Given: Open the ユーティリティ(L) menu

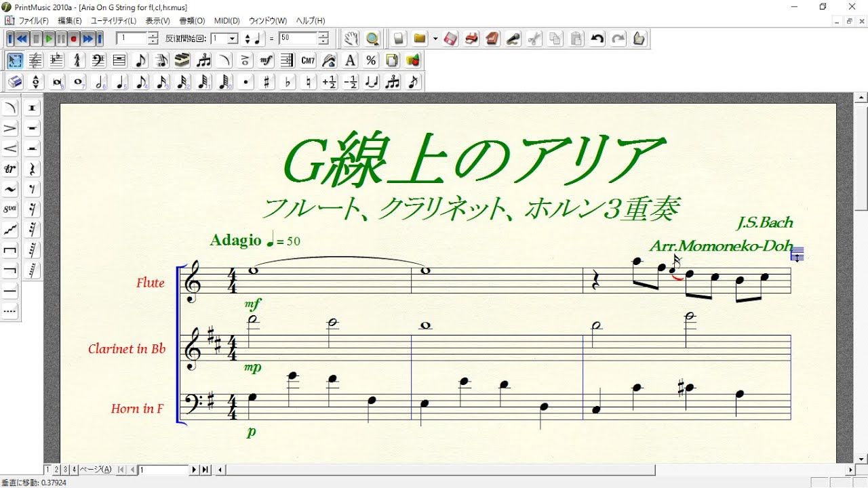Looking at the screenshot, I should [113, 21].
